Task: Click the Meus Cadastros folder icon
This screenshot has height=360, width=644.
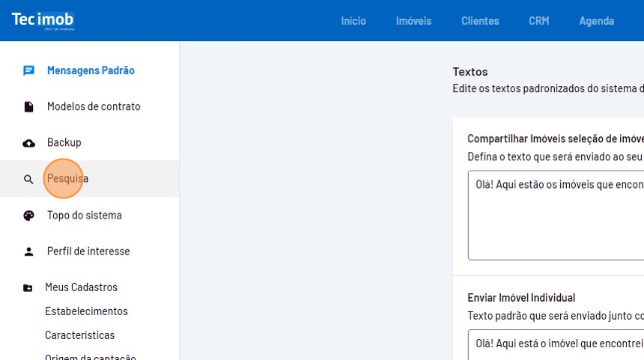Action: click(28, 287)
